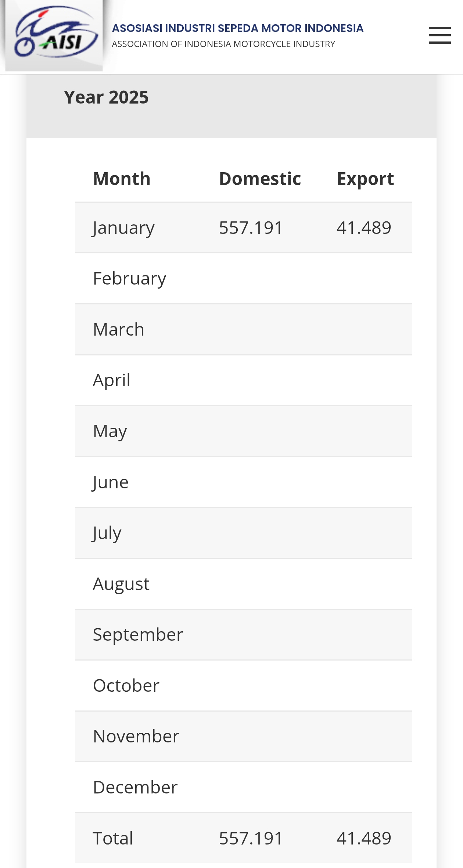Click January domestic value 557.191

coord(251,228)
